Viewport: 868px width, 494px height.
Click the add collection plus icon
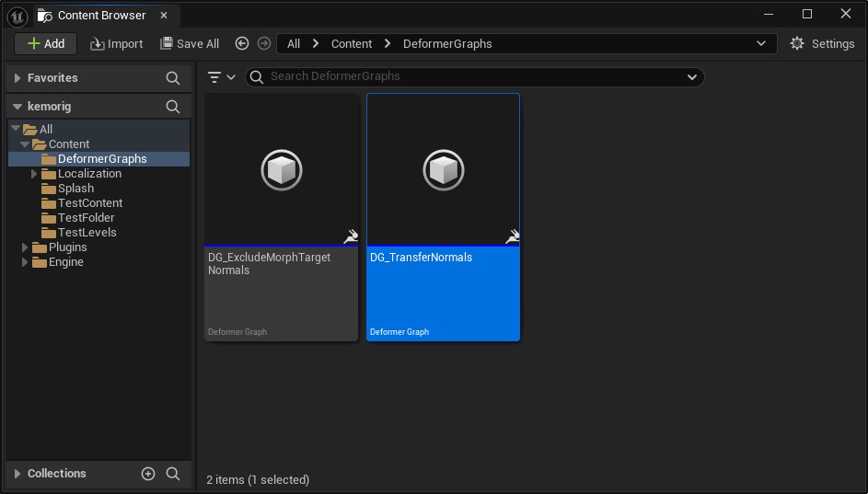click(x=147, y=474)
